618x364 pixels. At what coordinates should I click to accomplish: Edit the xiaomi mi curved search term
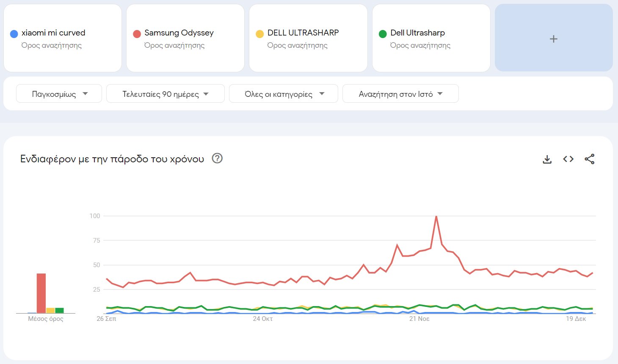[x=53, y=33]
